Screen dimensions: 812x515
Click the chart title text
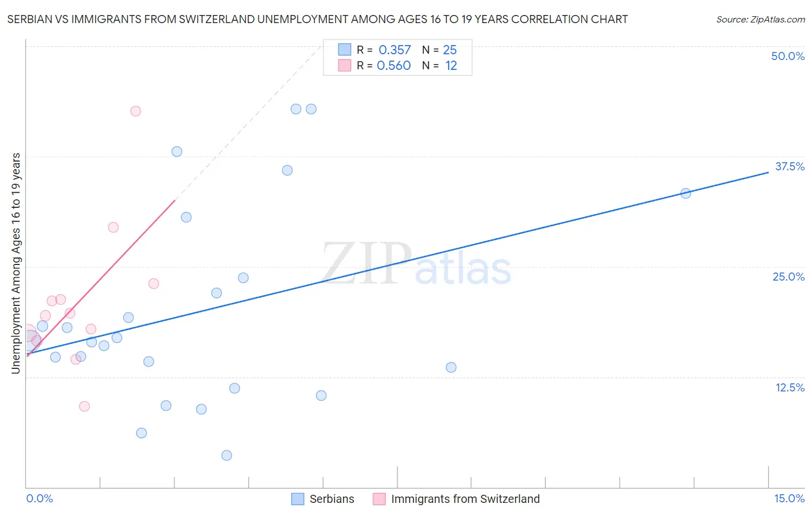(317, 19)
